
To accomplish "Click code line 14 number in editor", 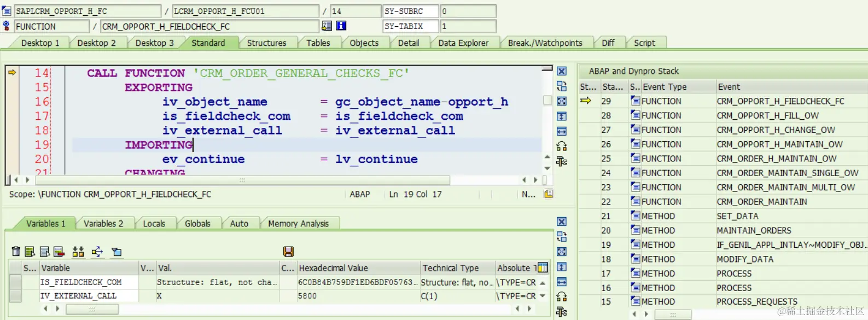I will point(42,73).
